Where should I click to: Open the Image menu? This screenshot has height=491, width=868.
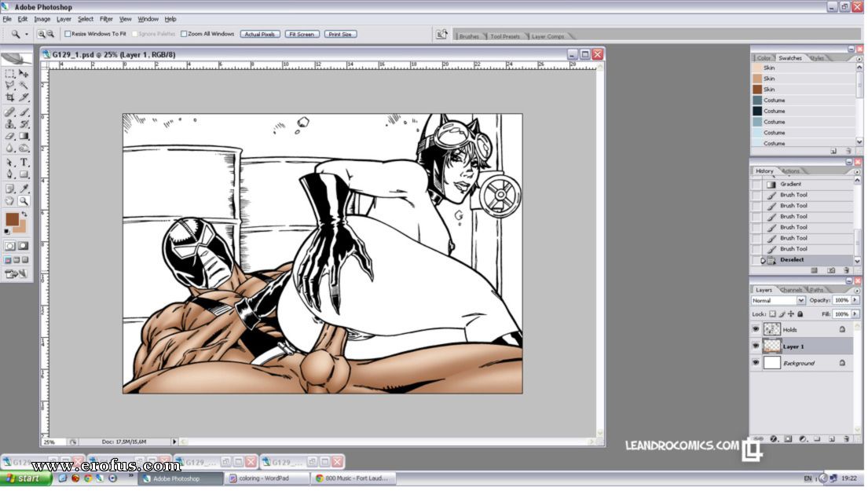42,19
